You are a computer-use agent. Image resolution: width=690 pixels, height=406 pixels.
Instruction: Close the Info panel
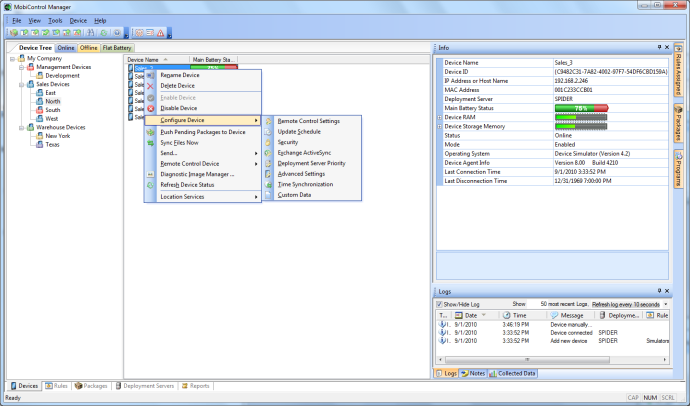(x=667, y=47)
